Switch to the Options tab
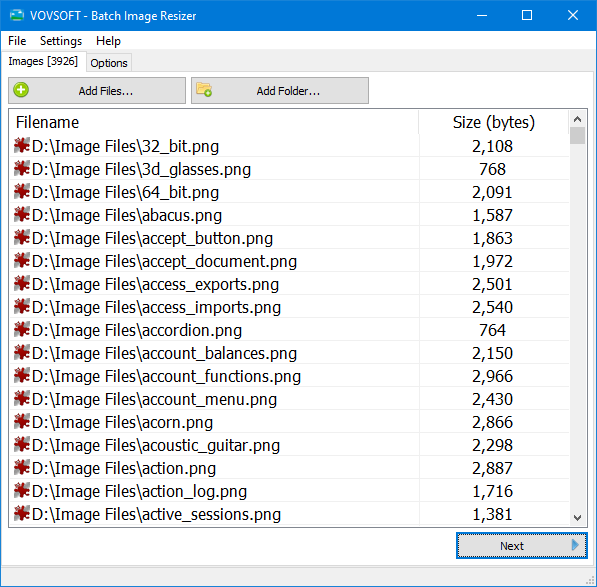 pyautogui.click(x=109, y=63)
